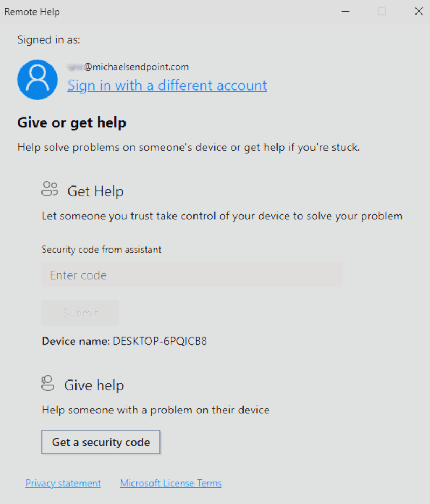Click the device name DESKTOP-6PQICB8
The width and height of the screenshot is (430, 504).
[159, 341]
